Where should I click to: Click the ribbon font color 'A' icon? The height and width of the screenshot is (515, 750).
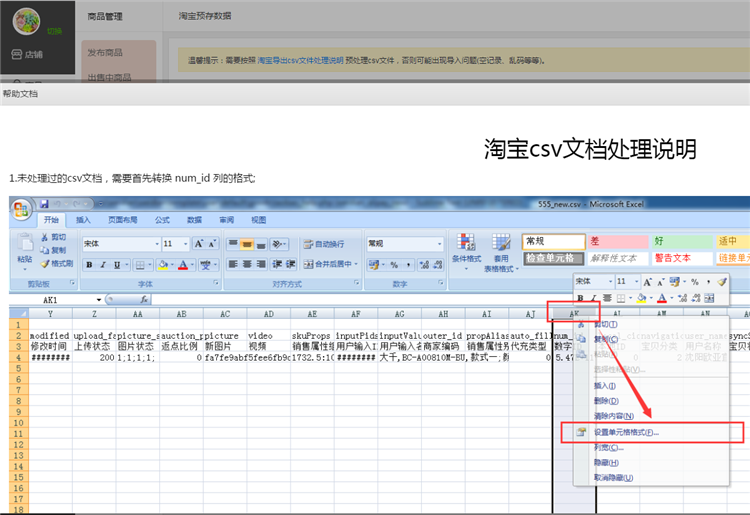(182, 265)
